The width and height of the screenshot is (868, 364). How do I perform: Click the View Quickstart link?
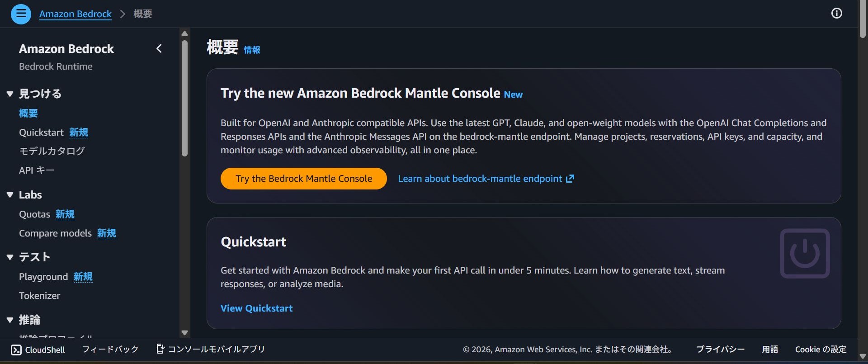257,308
